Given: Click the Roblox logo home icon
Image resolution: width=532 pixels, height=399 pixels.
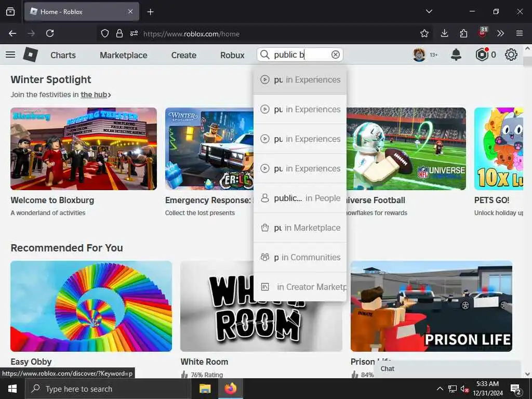Looking at the screenshot, I should (31, 55).
